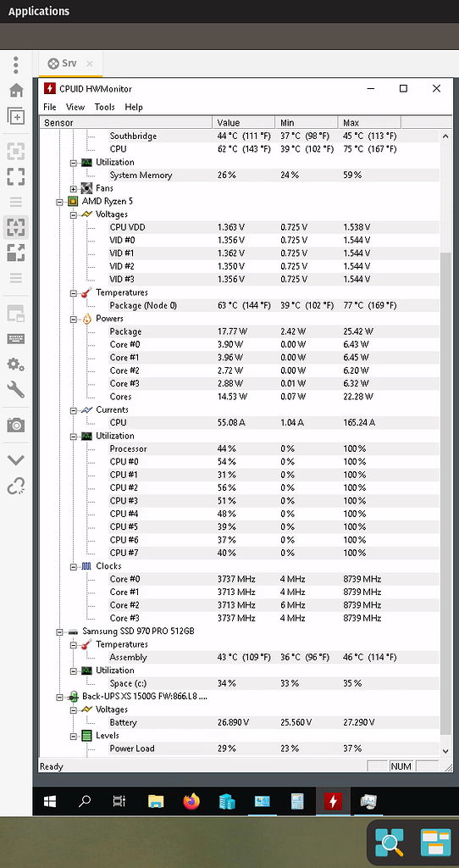
Task: Open the Windows Start menu
Action: click(50, 801)
